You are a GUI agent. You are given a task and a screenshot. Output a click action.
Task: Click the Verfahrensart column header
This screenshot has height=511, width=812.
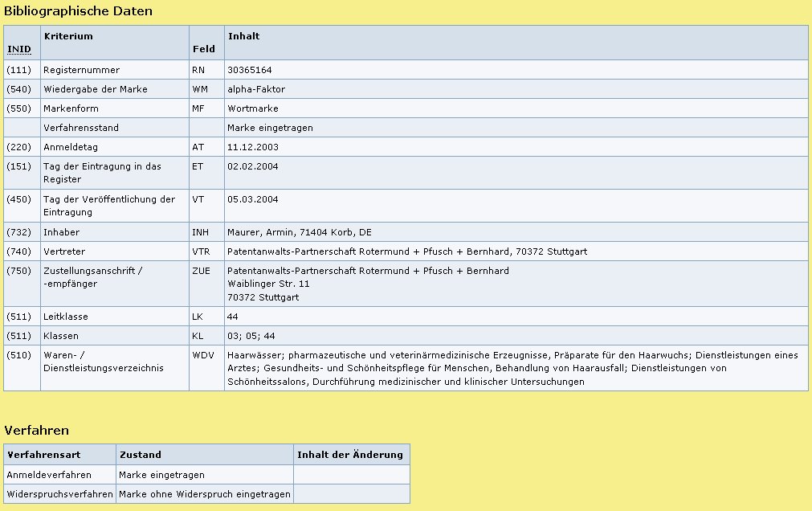click(44, 455)
